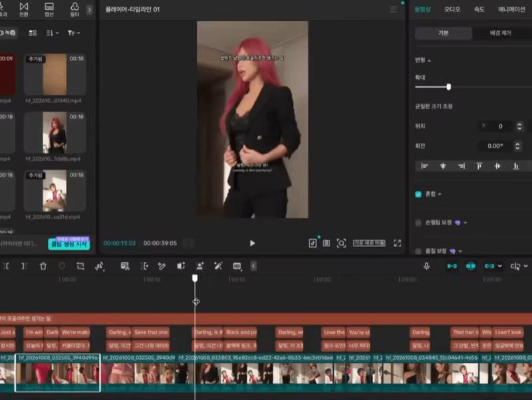This screenshot has height=400, width=532.
Task: Click the 캡션 captions tool icon
Action: (49, 9)
